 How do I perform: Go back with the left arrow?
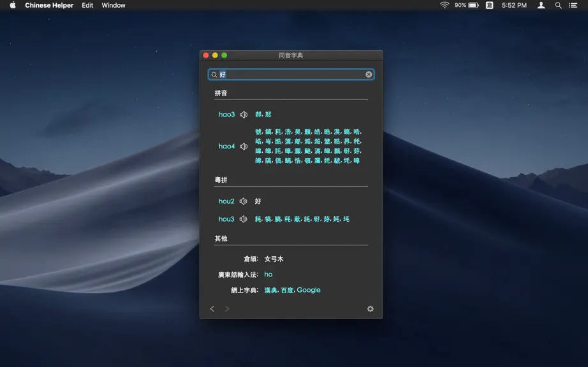click(x=212, y=308)
